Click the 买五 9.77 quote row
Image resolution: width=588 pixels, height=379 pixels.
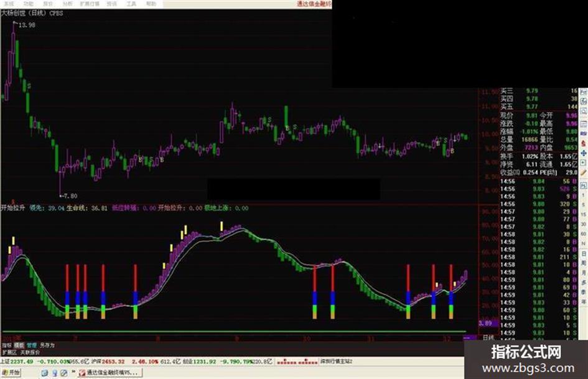(539, 106)
